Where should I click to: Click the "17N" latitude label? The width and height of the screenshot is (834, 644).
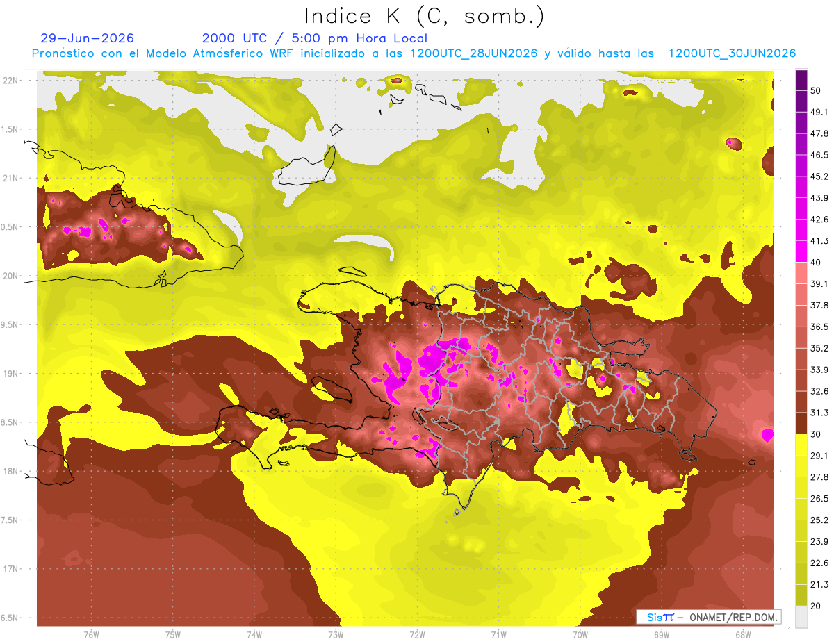click(12, 569)
